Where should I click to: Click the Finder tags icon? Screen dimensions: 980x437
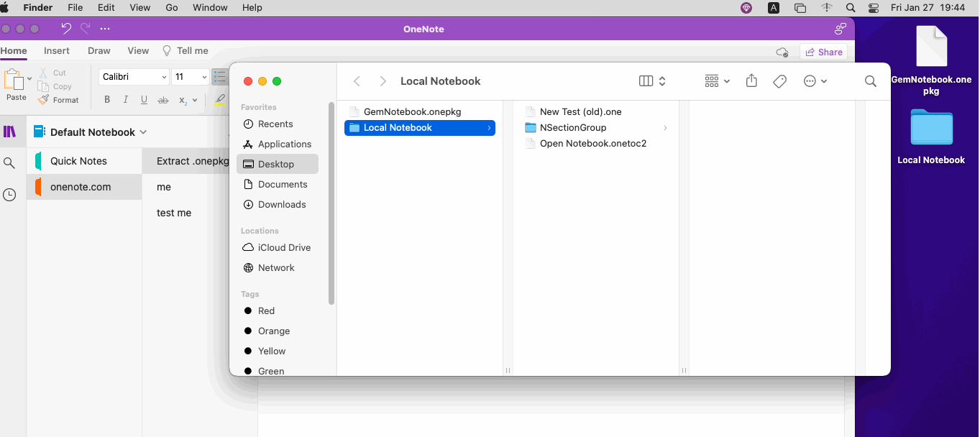779,81
